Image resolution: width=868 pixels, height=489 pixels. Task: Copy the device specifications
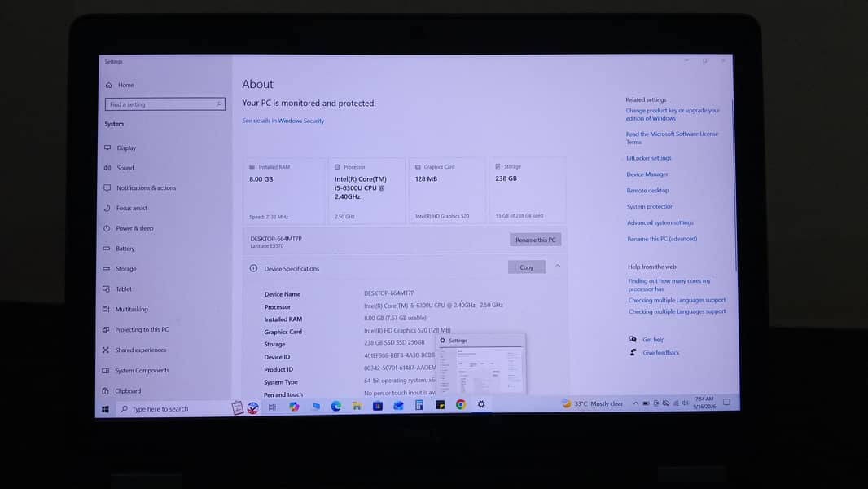[x=527, y=267]
